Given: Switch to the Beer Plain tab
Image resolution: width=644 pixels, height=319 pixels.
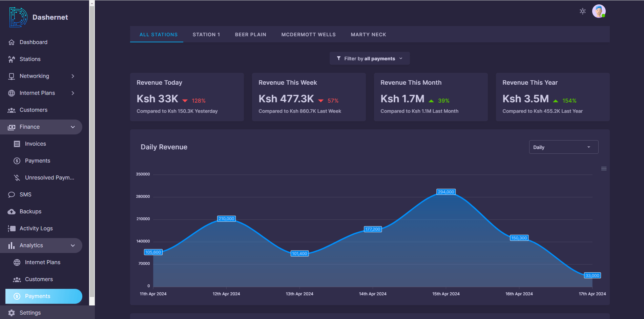Looking at the screenshot, I should pos(250,35).
